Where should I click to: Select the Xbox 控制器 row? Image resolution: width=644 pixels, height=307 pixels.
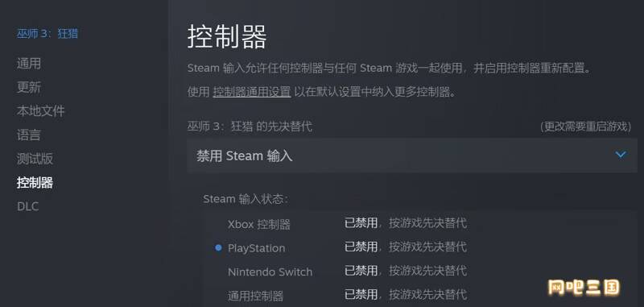(x=419, y=223)
